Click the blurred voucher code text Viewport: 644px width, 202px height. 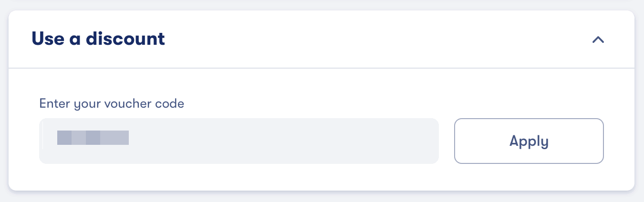click(93, 138)
